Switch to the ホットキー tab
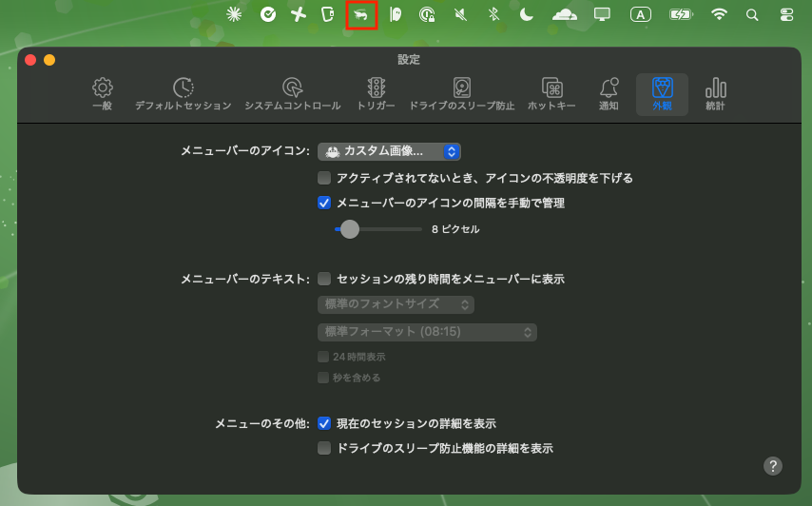This screenshot has height=506, width=812. (x=551, y=94)
